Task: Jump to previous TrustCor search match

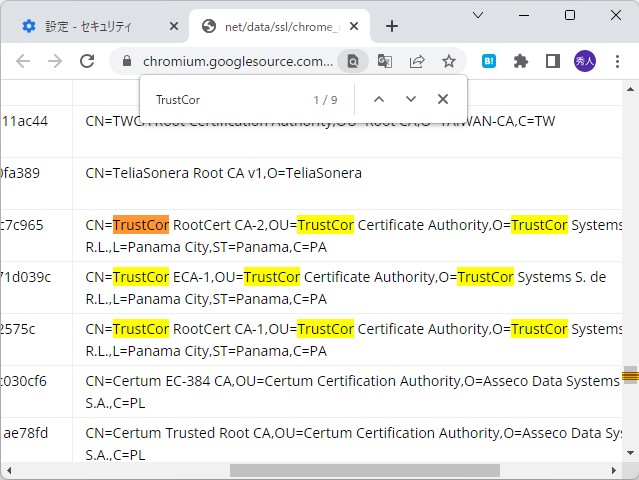Action: tap(379, 99)
